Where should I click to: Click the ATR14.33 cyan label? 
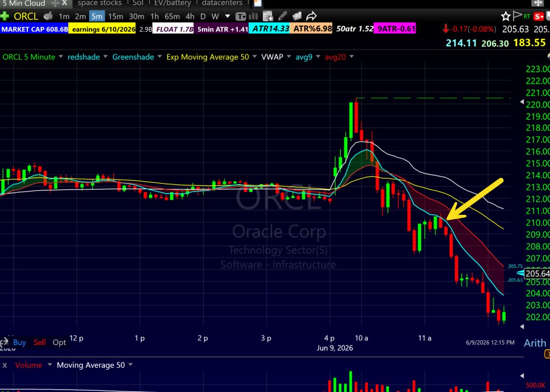click(x=269, y=29)
